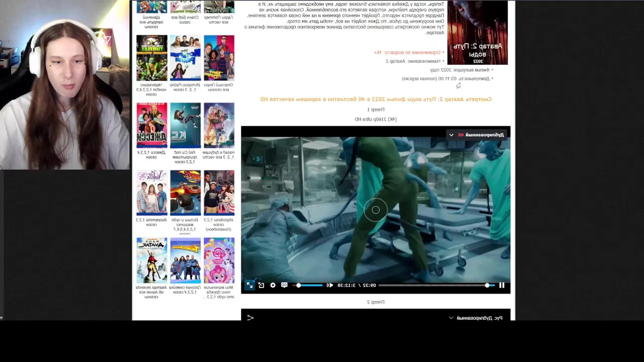Image resolution: width=644 pixels, height=362 pixels.
Task: Open the Blaze monster truck poster
Action: pos(185,193)
